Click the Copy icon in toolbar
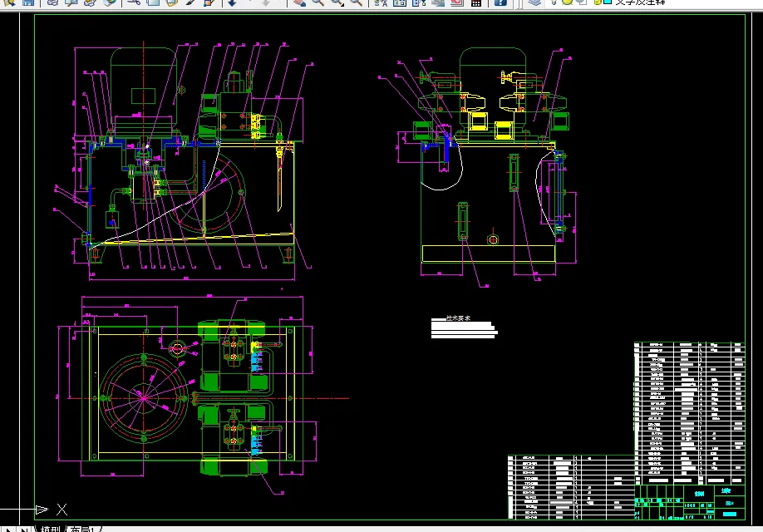Viewport: 763px width, 532px height. pos(153,2)
